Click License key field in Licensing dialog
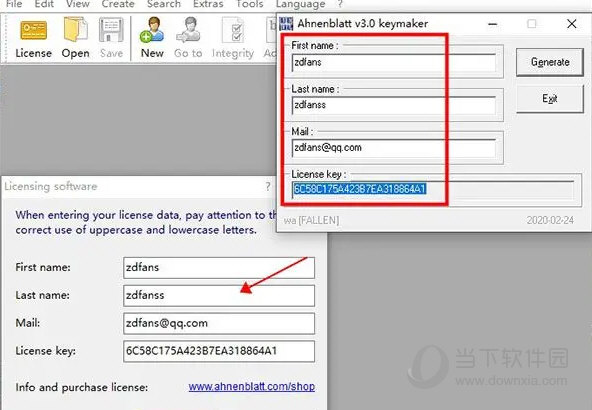The width and height of the screenshot is (592, 410). click(219, 351)
